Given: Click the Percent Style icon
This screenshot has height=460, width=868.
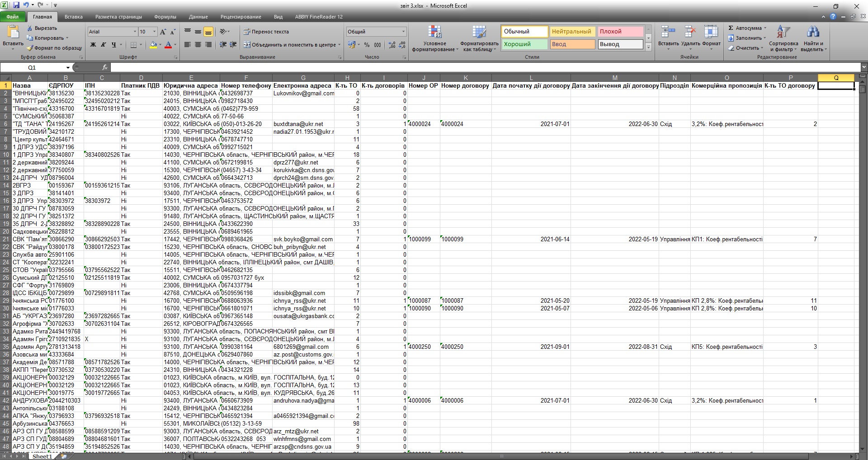Looking at the screenshot, I should 367,45.
